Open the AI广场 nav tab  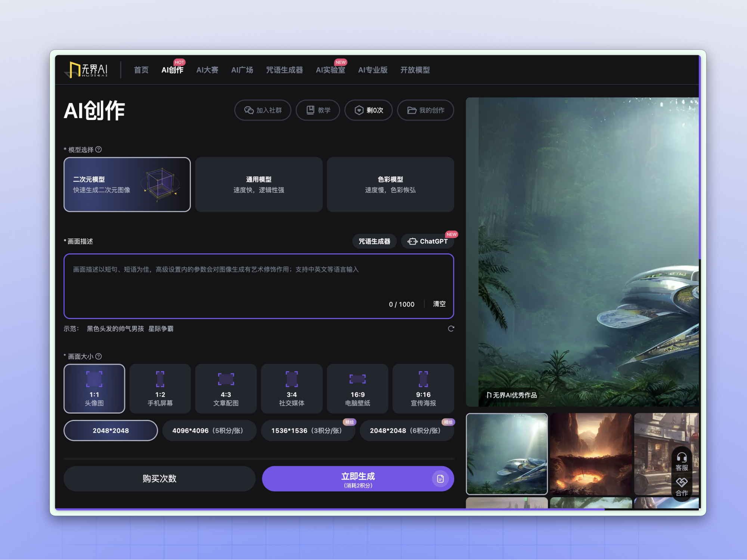pos(242,70)
